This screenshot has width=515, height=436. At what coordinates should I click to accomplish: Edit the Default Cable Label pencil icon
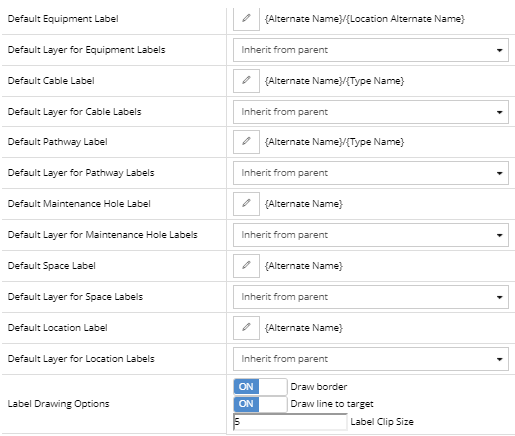(x=246, y=81)
